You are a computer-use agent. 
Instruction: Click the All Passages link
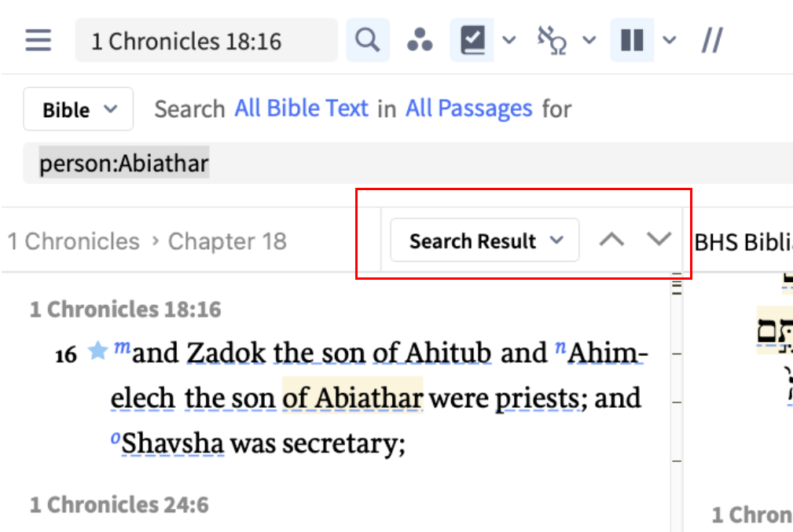coord(468,108)
